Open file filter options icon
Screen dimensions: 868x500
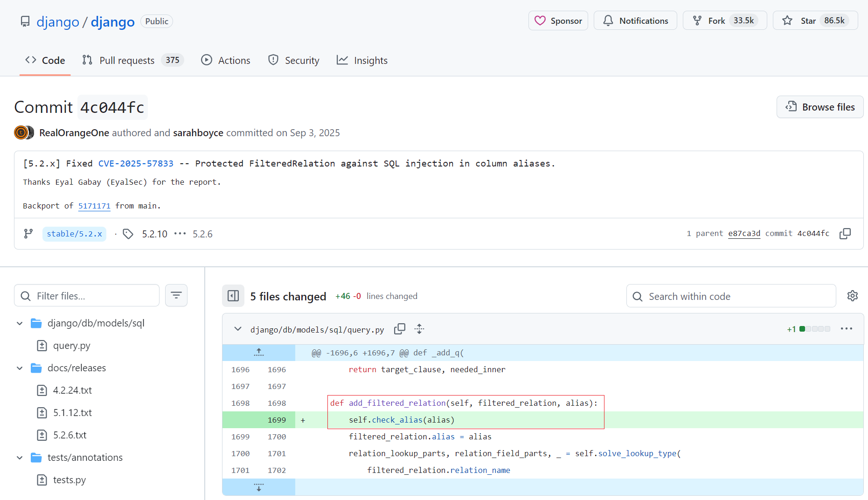(x=176, y=296)
